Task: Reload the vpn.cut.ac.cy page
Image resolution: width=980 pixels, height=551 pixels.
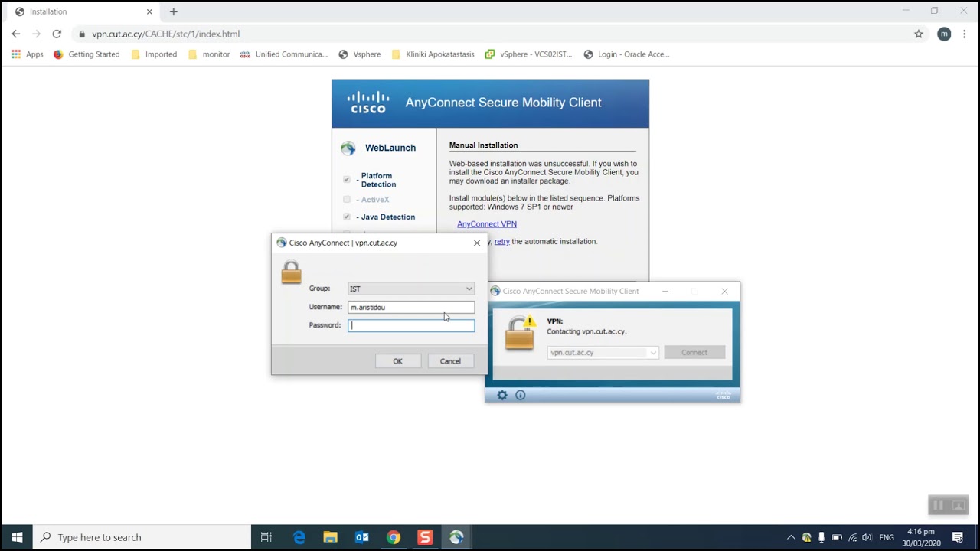Action: 57,34
